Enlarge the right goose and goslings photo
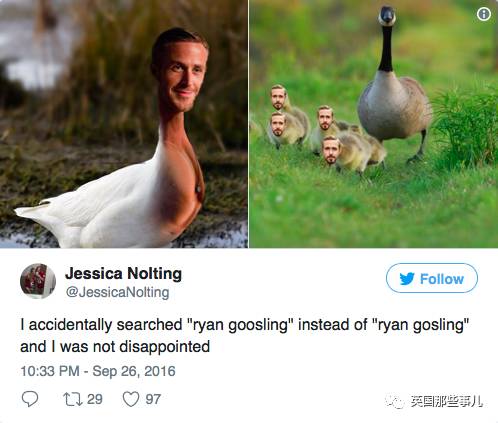This screenshot has height=423, width=498. pyautogui.click(x=374, y=124)
